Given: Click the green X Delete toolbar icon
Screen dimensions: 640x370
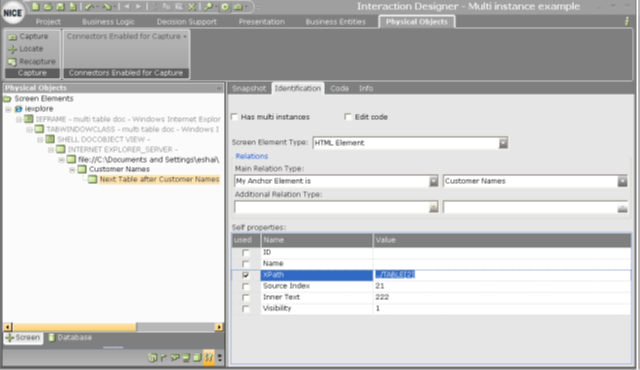Looking at the screenshot, I should (x=191, y=7).
